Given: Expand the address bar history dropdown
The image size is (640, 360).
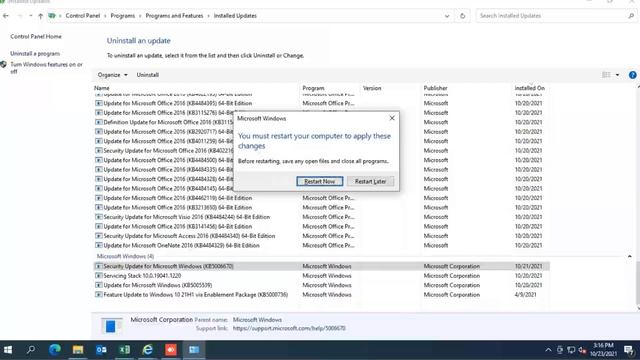Looking at the screenshot, I should pyautogui.click(x=447, y=16).
